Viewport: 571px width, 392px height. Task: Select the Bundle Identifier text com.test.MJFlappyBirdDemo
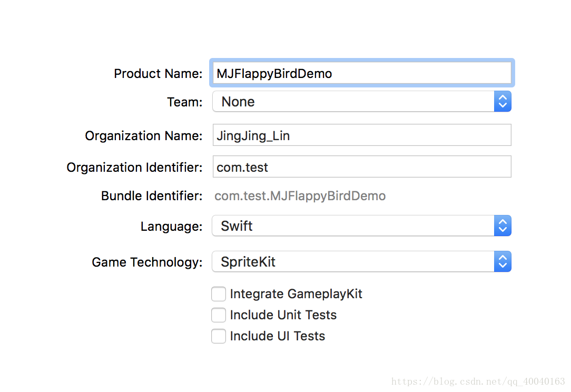[x=300, y=196]
